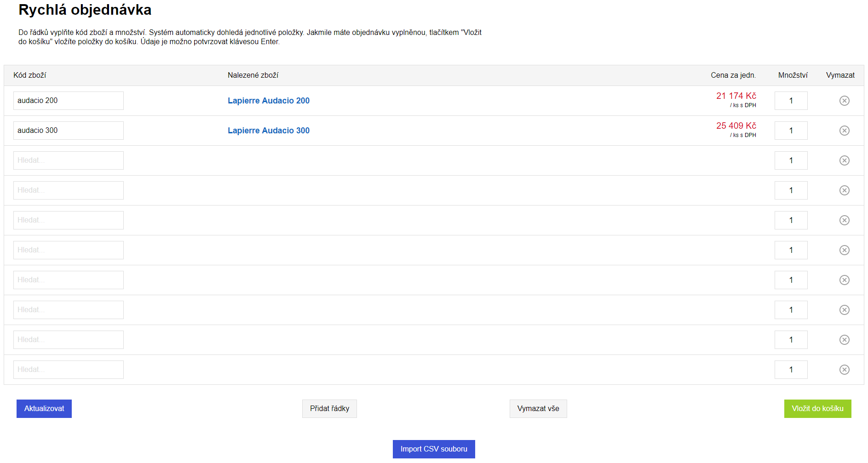This screenshot has width=868, height=463.
Task: Focus the eighth row Hledat field
Action: (69, 310)
